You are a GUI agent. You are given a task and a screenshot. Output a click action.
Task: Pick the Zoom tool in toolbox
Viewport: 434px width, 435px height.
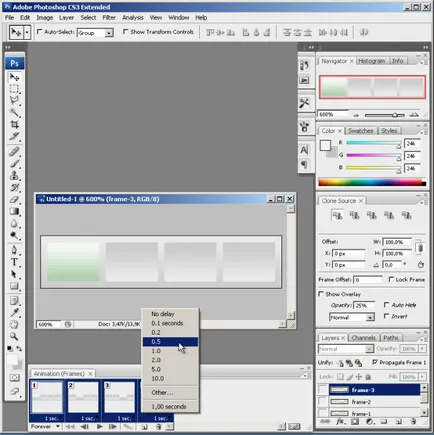pyautogui.click(x=14, y=336)
